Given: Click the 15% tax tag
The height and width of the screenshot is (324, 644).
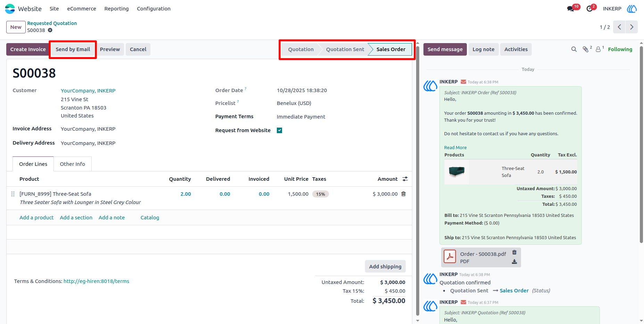Looking at the screenshot, I should pos(320,194).
